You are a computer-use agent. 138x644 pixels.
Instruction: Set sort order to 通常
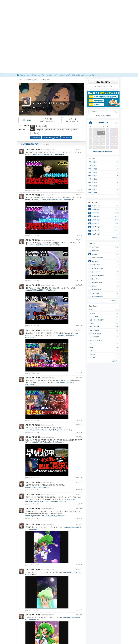tap(32, 126)
